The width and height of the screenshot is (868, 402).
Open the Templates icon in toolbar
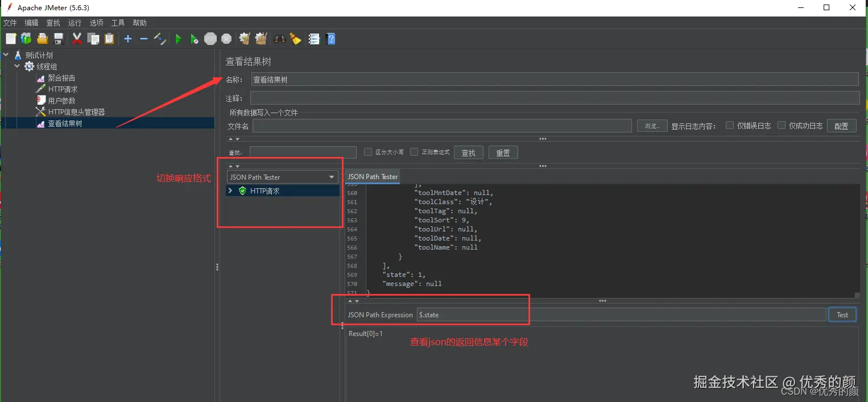click(x=26, y=39)
